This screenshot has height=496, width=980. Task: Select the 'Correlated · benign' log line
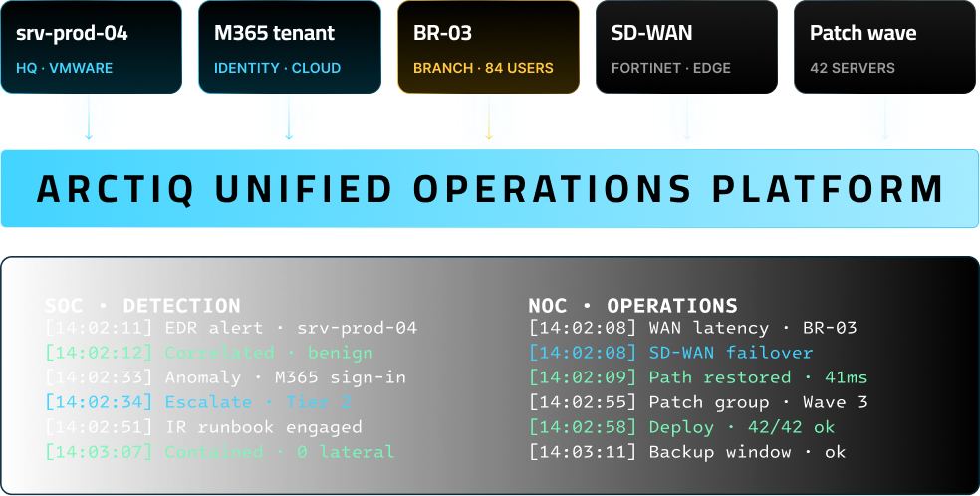click(209, 353)
